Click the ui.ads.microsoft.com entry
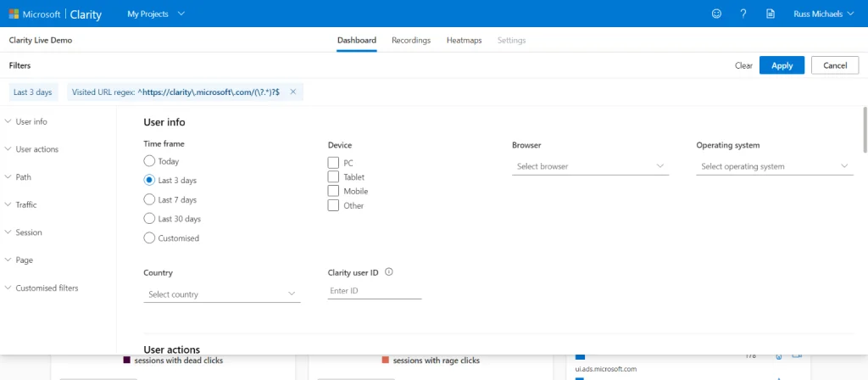Viewport: 868px width, 380px height. pyautogui.click(x=606, y=368)
